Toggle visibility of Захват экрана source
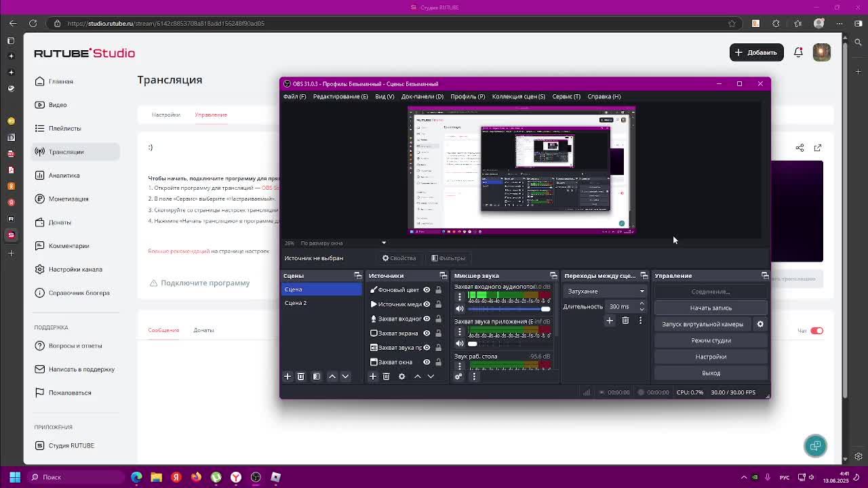The image size is (868, 488). coord(427,333)
